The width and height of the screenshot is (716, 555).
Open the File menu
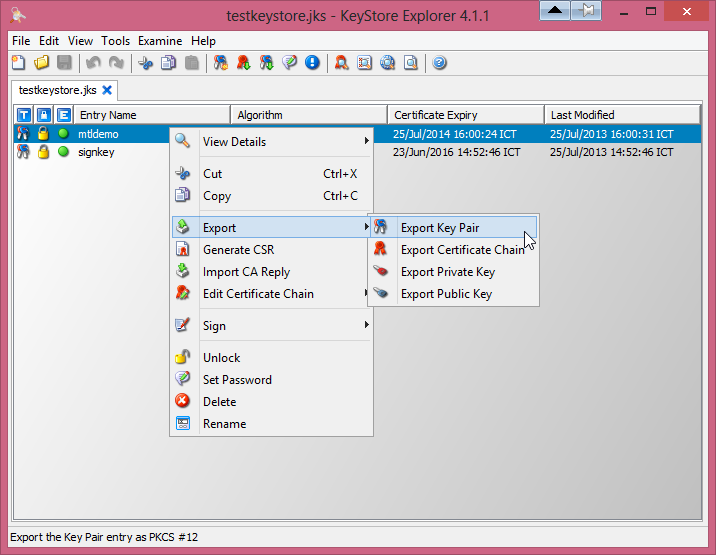(21, 41)
